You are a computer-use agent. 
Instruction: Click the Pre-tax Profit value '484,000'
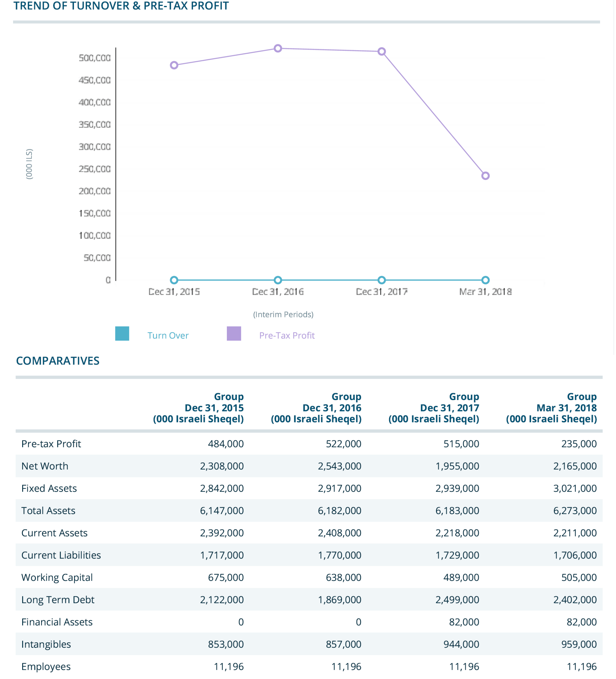[226, 444]
